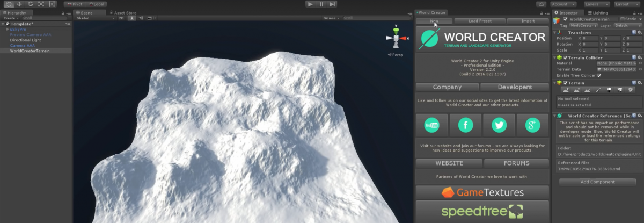Screen dimensions: 644x223
Task: Click the scene orientation gizmo
Action: (x=396, y=37)
